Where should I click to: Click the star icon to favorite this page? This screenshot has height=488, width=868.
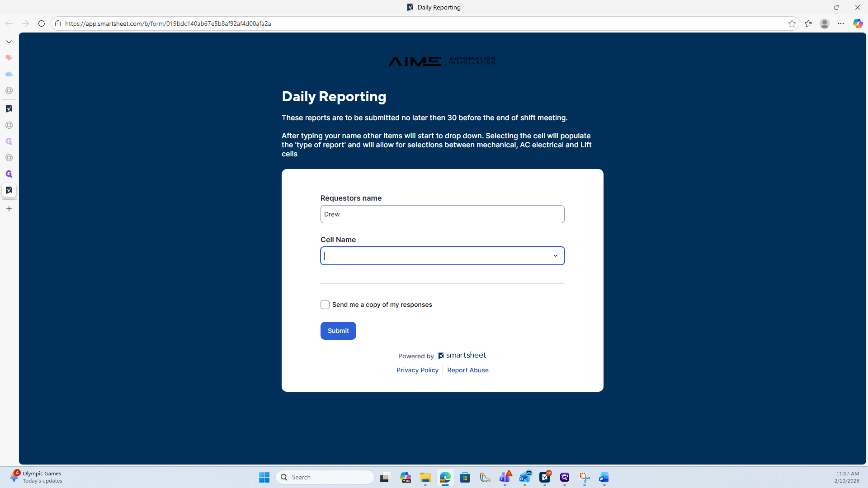point(792,23)
